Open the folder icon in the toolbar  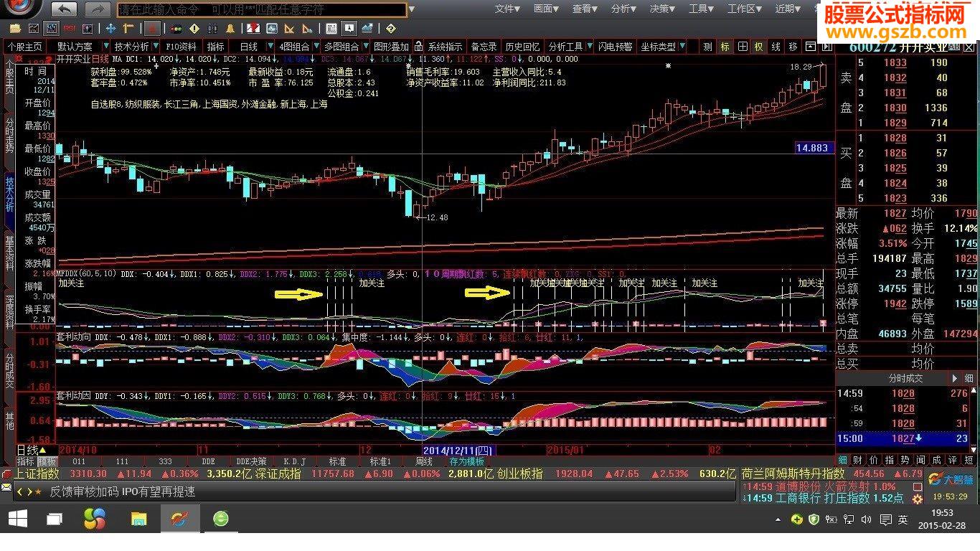pos(14,29)
